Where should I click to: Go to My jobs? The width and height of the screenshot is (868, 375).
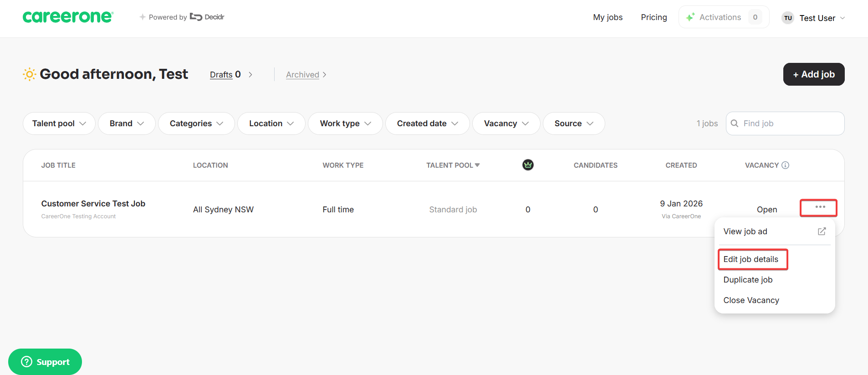click(x=608, y=17)
